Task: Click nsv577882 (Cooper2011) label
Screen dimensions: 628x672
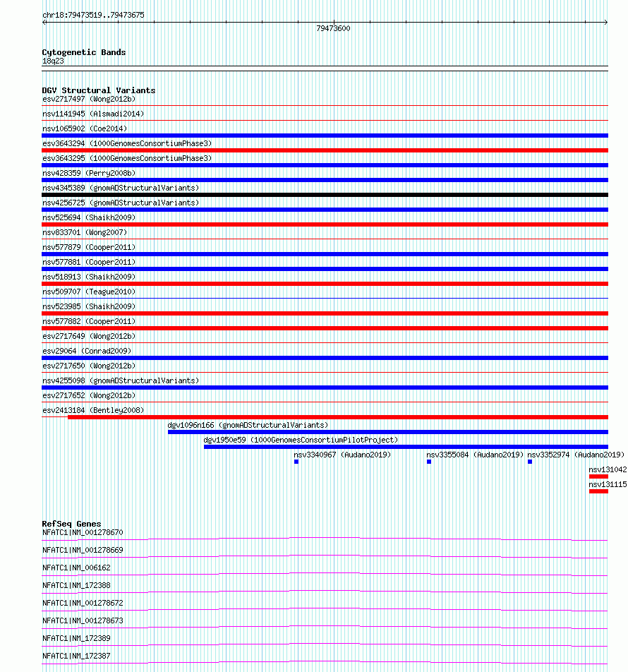Action: coord(89,321)
